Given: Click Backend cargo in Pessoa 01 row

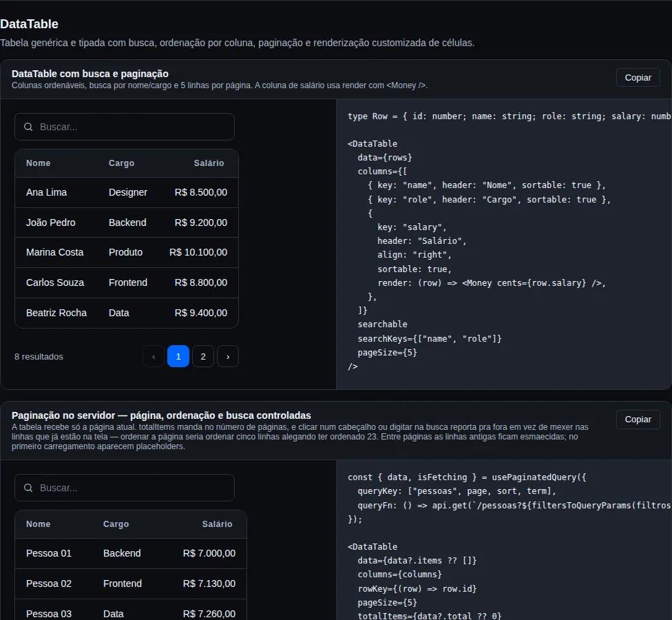Looking at the screenshot, I should point(122,554).
